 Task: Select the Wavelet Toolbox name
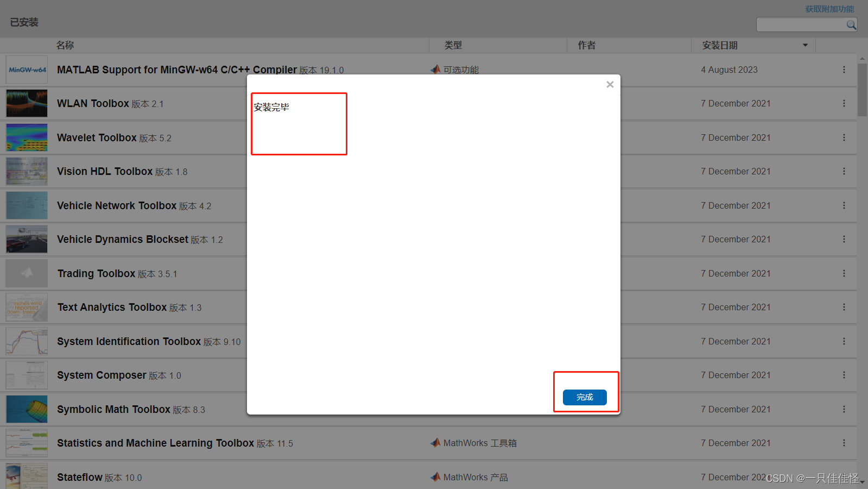tap(97, 137)
